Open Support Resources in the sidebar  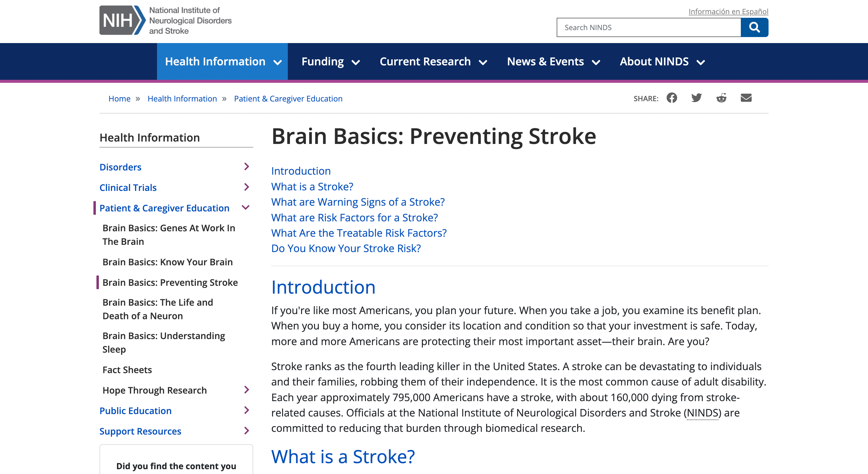140,431
